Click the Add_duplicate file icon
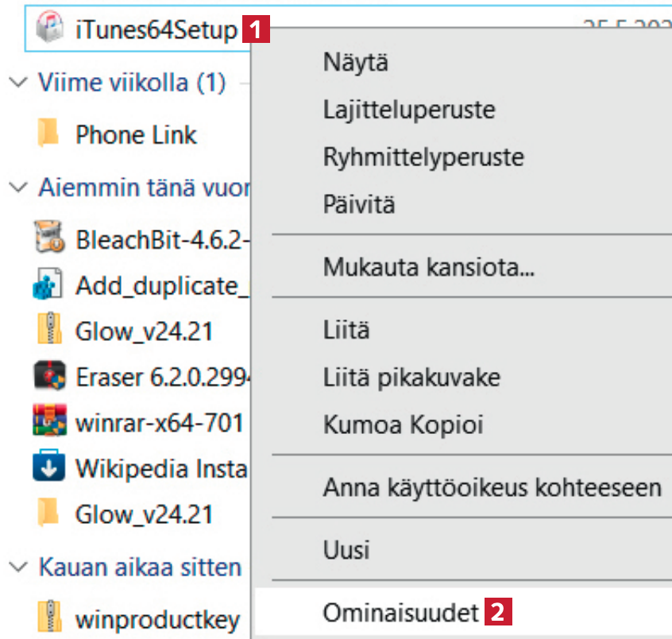Screen dimensions: 672x639 pyautogui.click(x=49, y=284)
